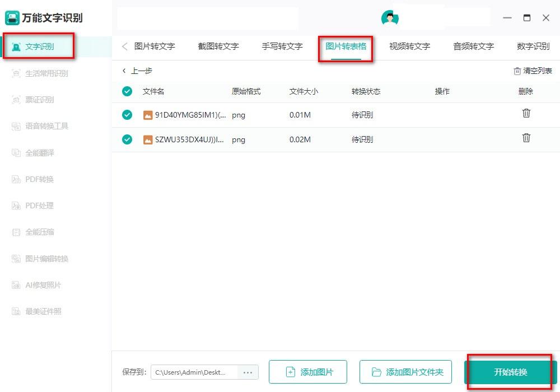
Task: Switch to the 手写转文字 tab
Action: (x=282, y=46)
